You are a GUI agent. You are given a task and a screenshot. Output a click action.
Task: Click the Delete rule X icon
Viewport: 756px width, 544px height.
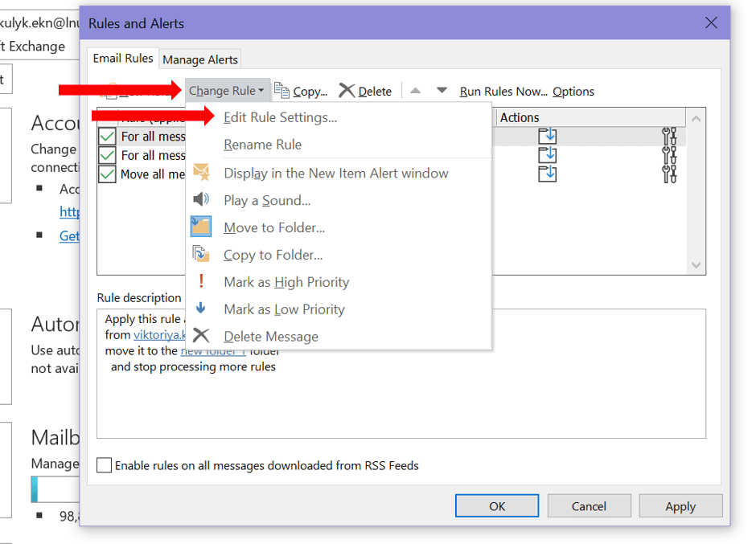347,91
